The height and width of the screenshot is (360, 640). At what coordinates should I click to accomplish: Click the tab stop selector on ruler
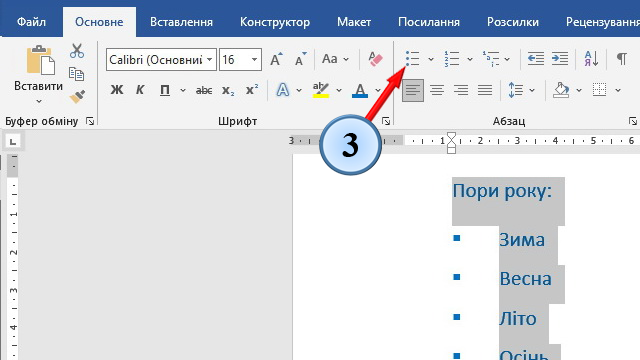pos(13,142)
